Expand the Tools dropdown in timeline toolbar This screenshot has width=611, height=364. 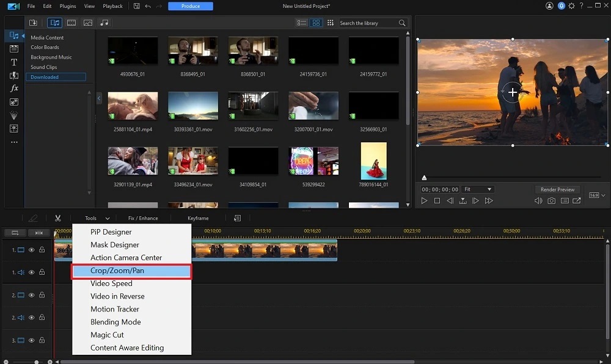click(97, 218)
